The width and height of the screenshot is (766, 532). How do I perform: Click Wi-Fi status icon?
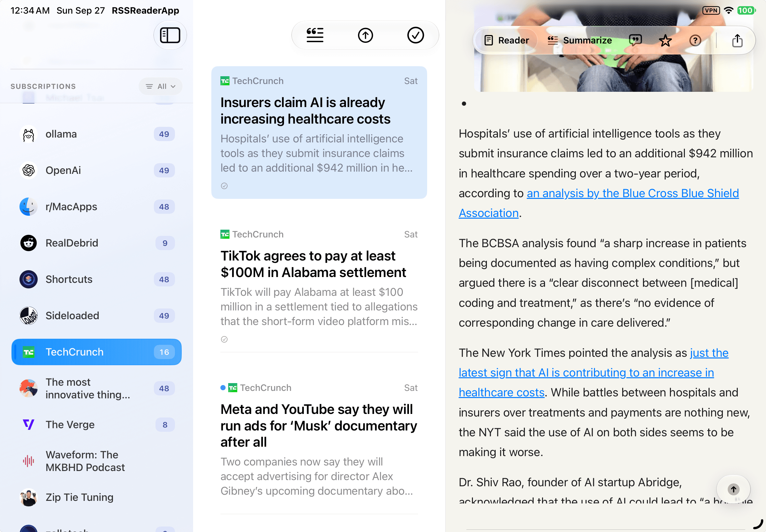729,10
